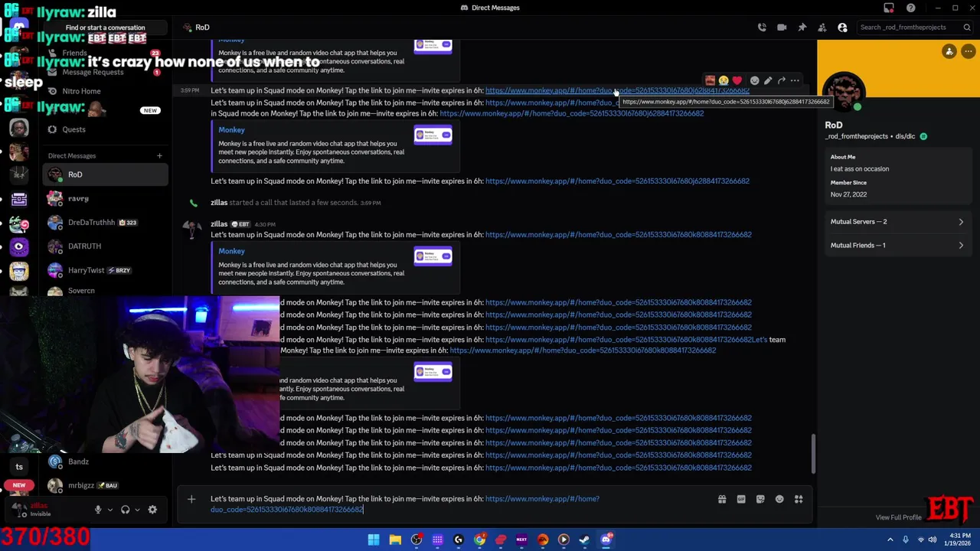Open the DATRUTH conversation
This screenshot has width=980, height=551.
[105, 246]
